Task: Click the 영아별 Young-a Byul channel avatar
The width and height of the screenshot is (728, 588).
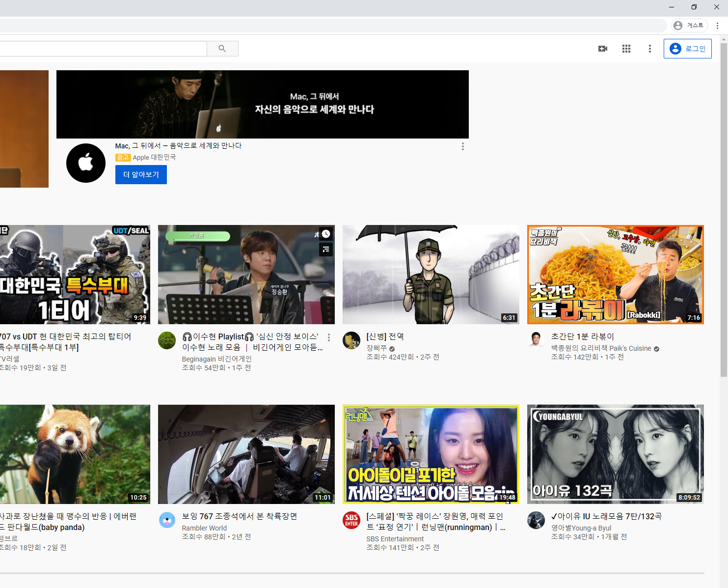Action: click(x=536, y=520)
